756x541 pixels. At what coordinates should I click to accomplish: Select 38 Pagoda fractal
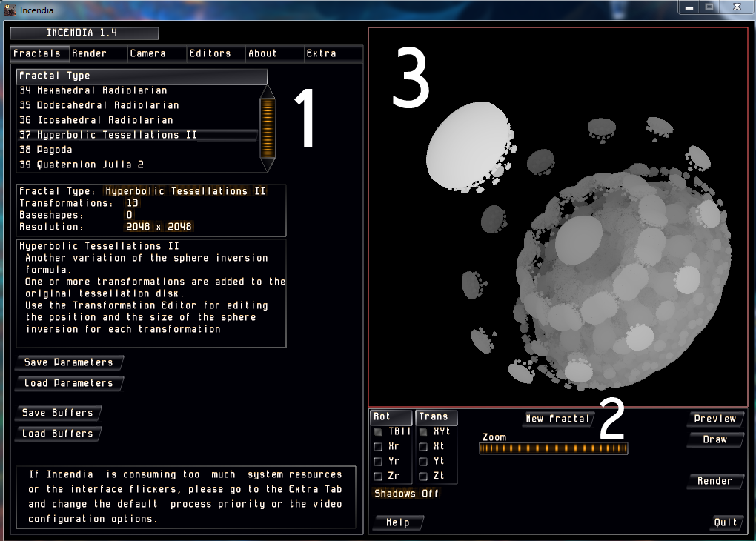pos(138,150)
